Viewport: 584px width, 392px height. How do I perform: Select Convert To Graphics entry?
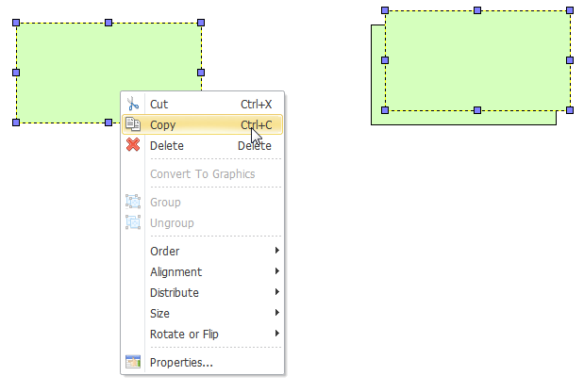coord(202,173)
